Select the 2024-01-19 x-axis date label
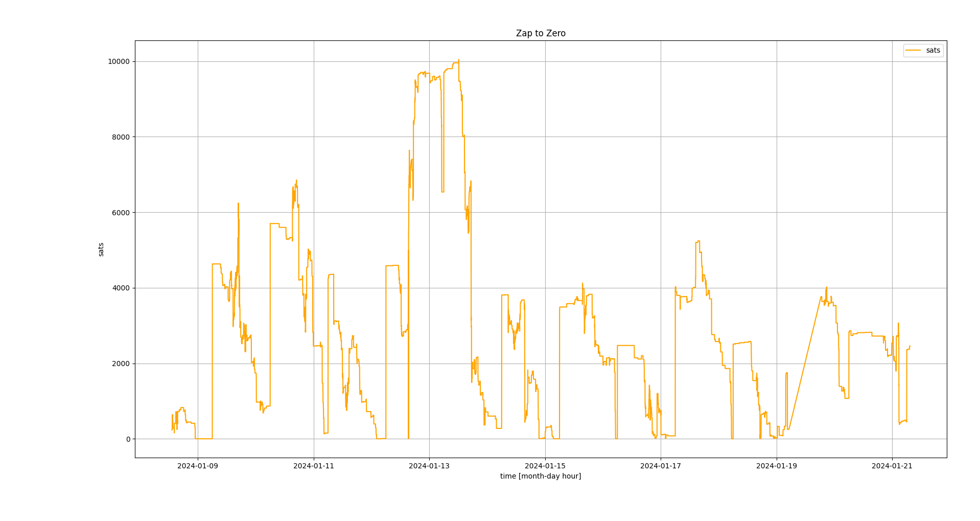The height and width of the screenshot is (521, 980). click(x=777, y=466)
